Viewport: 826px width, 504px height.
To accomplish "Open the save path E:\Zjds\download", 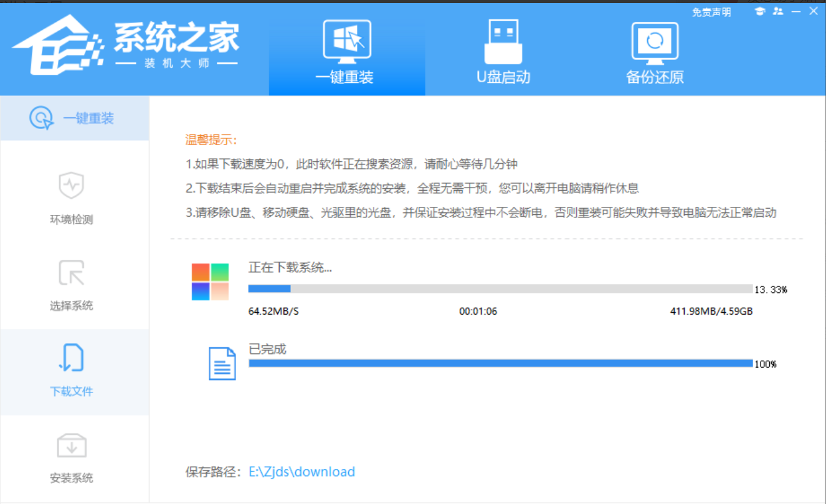I will [x=301, y=472].
